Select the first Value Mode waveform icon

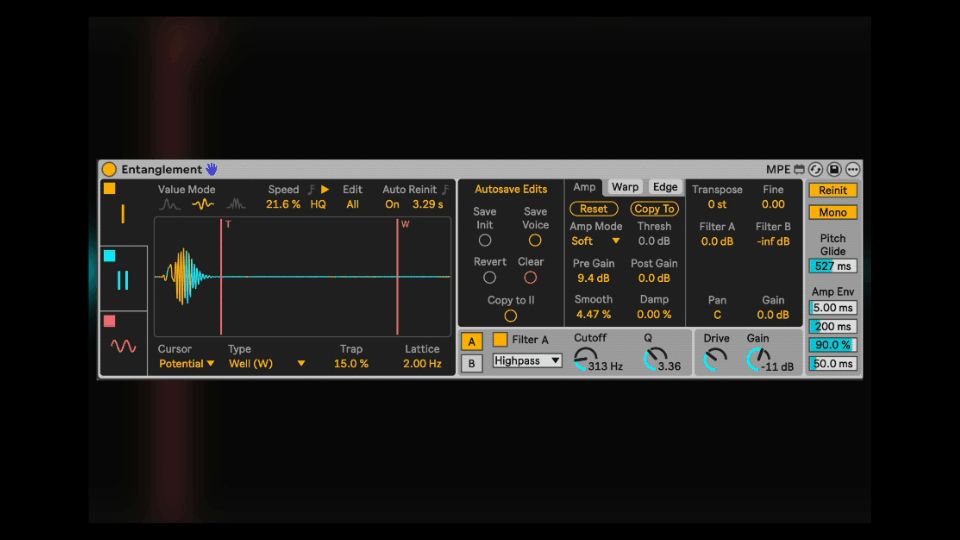(170, 204)
